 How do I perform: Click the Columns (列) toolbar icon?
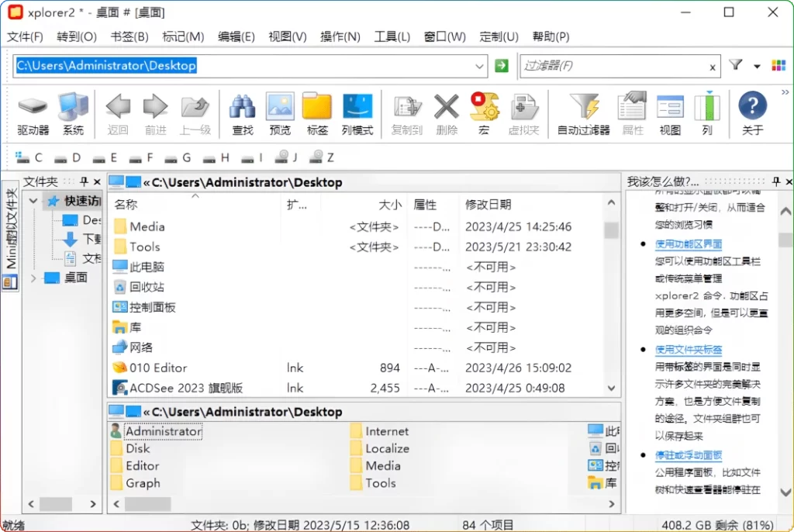pos(707,114)
